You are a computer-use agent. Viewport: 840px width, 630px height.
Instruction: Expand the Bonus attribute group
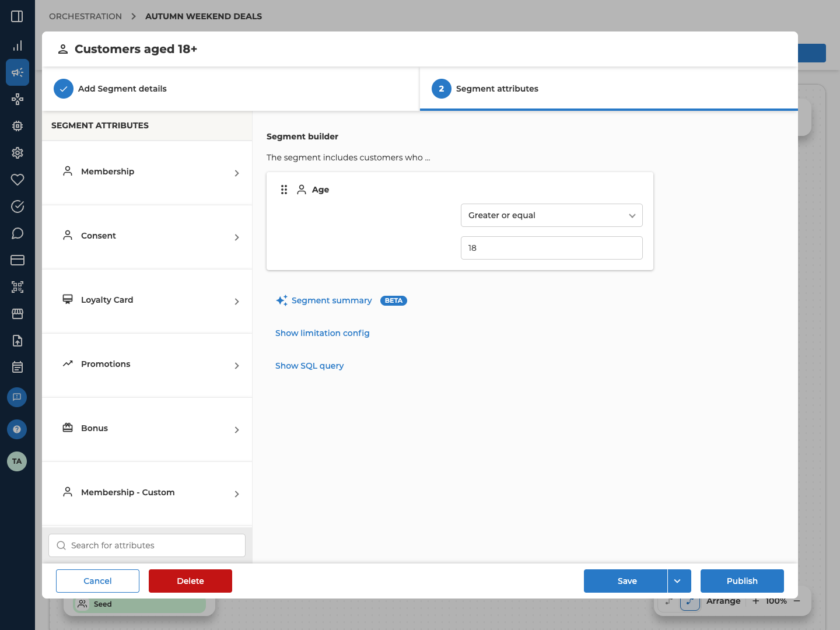point(147,429)
